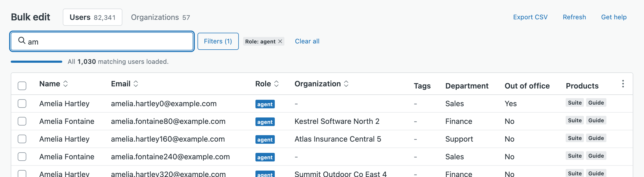The image size is (644, 177).
Task: Check the amelia.hartley160@example.com row checkbox
Action: point(22,139)
